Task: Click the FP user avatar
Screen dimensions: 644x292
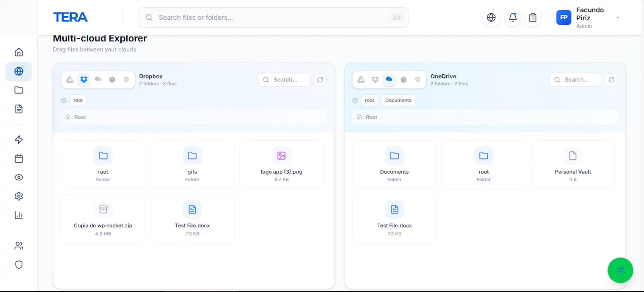Action: (564, 18)
